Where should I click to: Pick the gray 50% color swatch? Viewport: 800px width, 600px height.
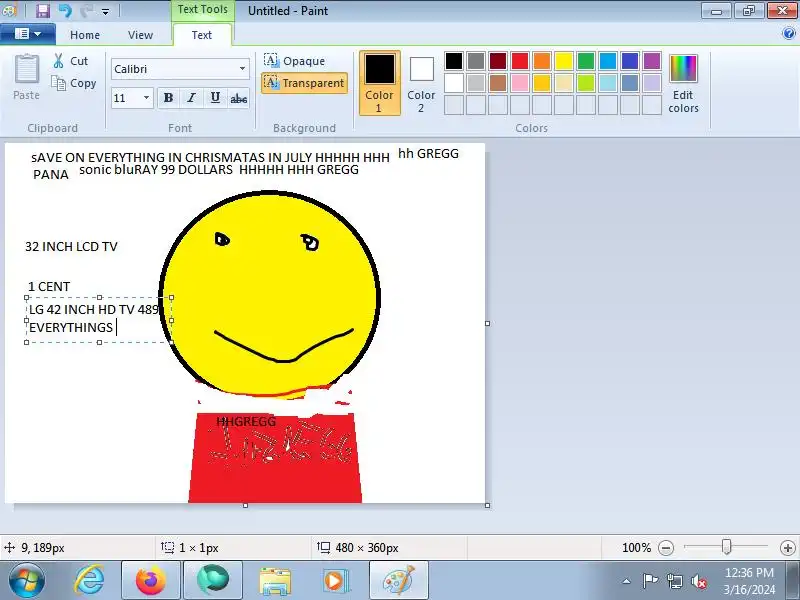pyautogui.click(x=476, y=61)
